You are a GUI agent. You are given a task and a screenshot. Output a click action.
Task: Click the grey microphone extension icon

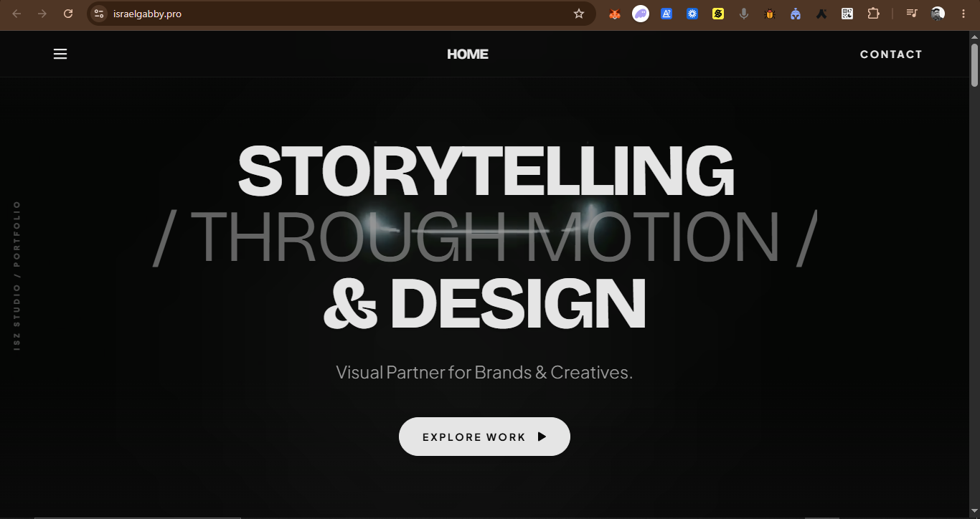coord(744,14)
